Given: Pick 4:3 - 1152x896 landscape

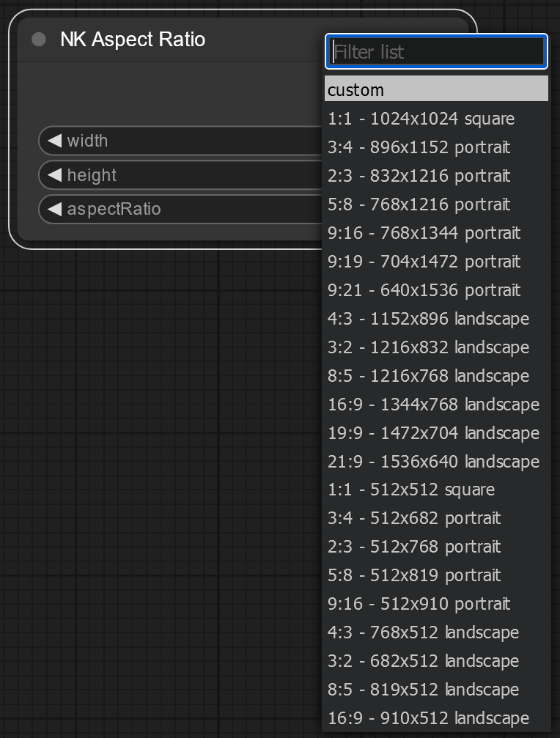Looking at the screenshot, I should coord(436,319).
